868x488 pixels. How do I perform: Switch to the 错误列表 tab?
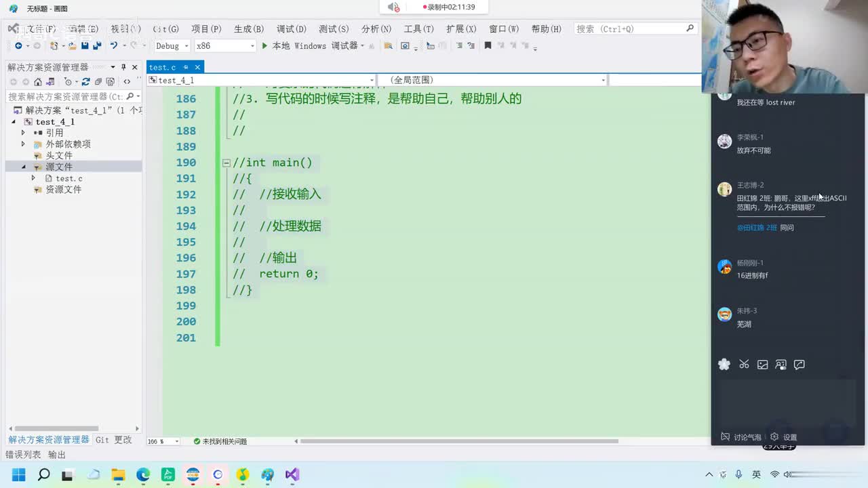click(23, 455)
